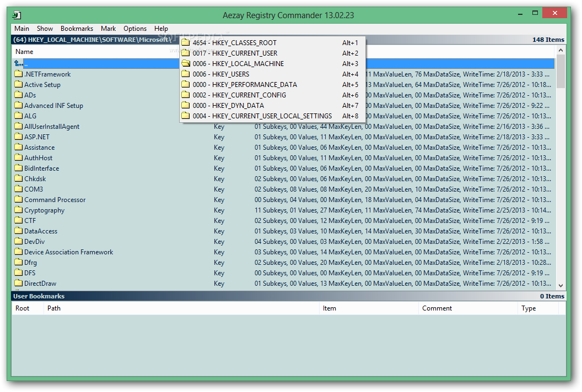The width and height of the screenshot is (582, 392).
Task: Click the Chkdsk folder icon
Action: 19,178
